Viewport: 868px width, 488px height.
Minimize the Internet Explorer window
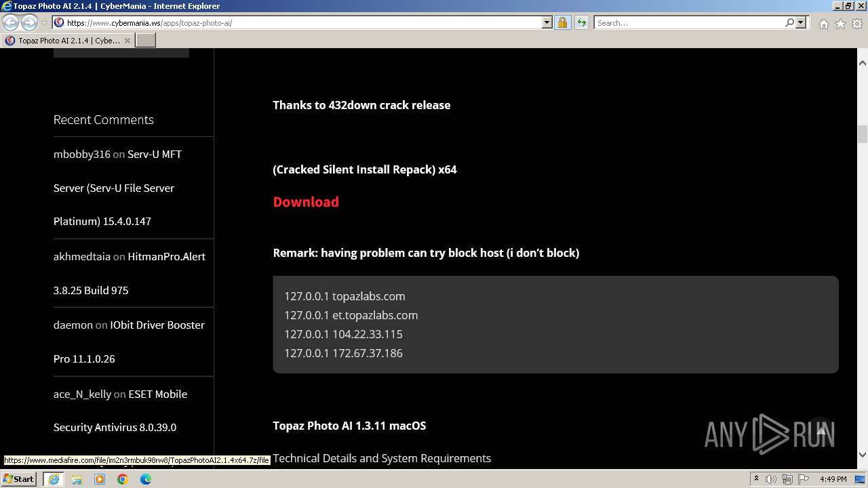click(x=837, y=6)
